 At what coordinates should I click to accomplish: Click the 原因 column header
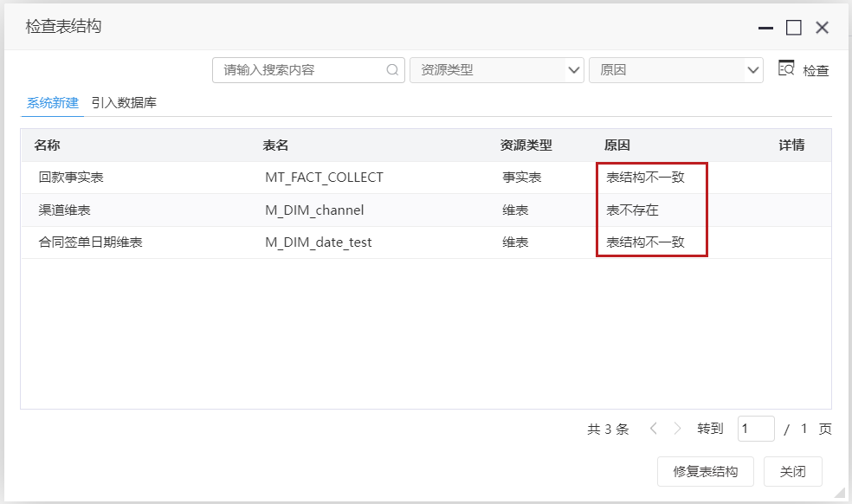click(x=617, y=145)
